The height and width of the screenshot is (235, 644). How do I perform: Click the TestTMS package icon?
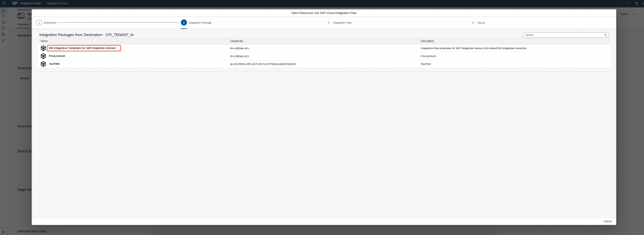pyautogui.click(x=43, y=64)
